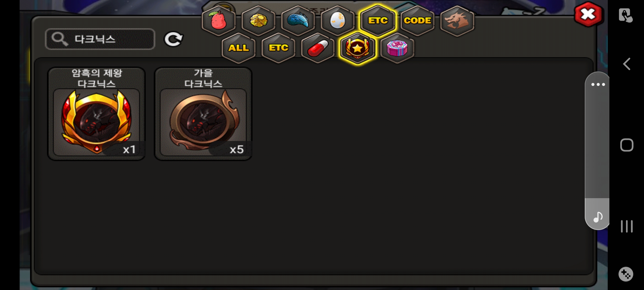The height and width of the screenshot is (290, 644).
Task: Select the star badge emblem filter
Action: click(357, 48)
